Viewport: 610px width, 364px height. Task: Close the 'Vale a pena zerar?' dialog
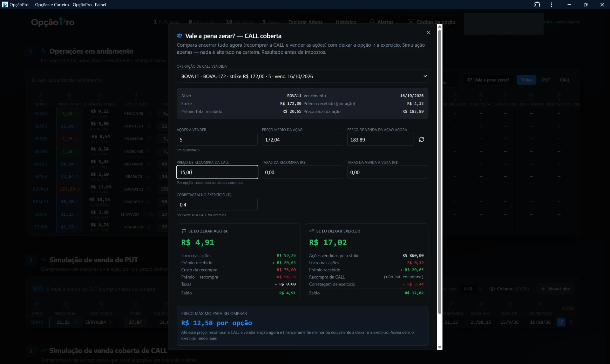428,32
